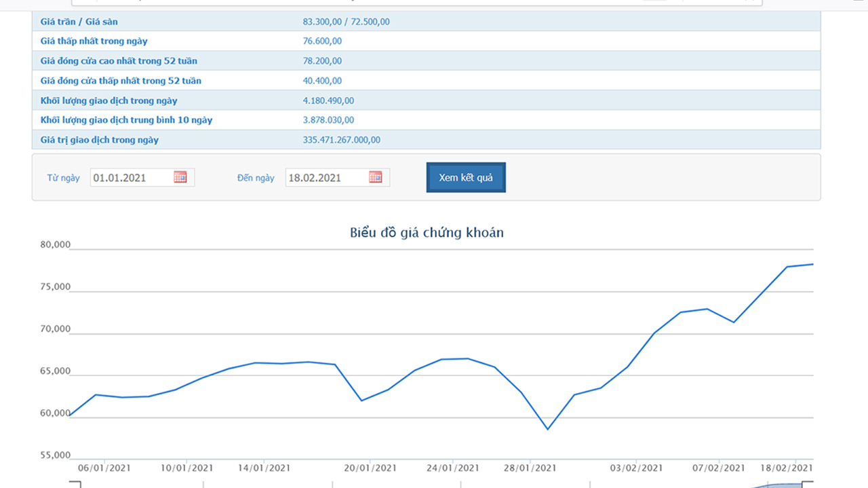Click the 10-day average volume value 3.878.030,00
This screenshot has width=868, height=488.
pyautogui.click(x=328, y=120)
